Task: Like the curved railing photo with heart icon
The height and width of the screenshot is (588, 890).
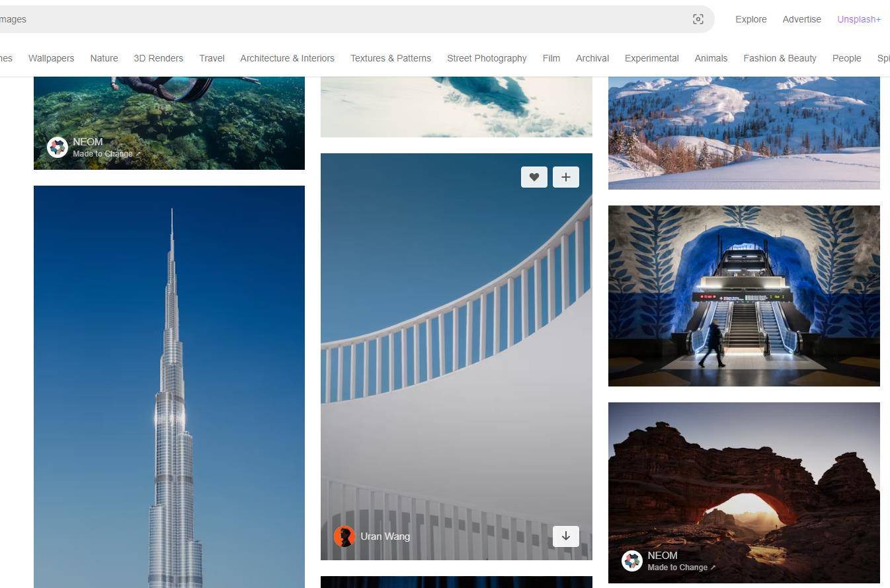Action: click(x=534, y=177)
